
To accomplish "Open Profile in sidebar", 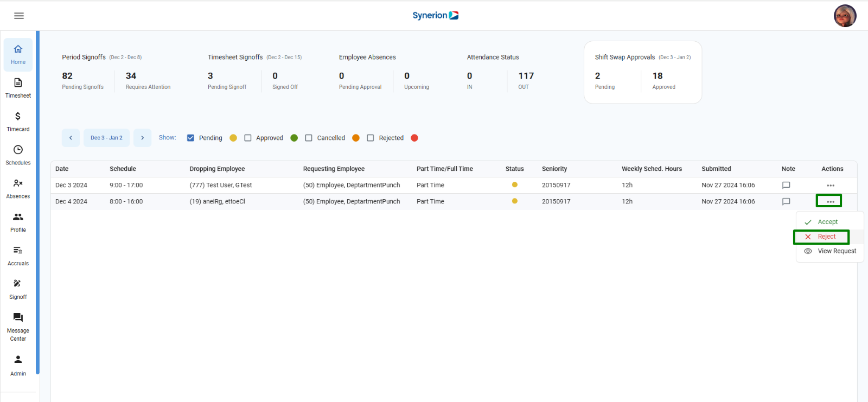I will click(18, 222).
